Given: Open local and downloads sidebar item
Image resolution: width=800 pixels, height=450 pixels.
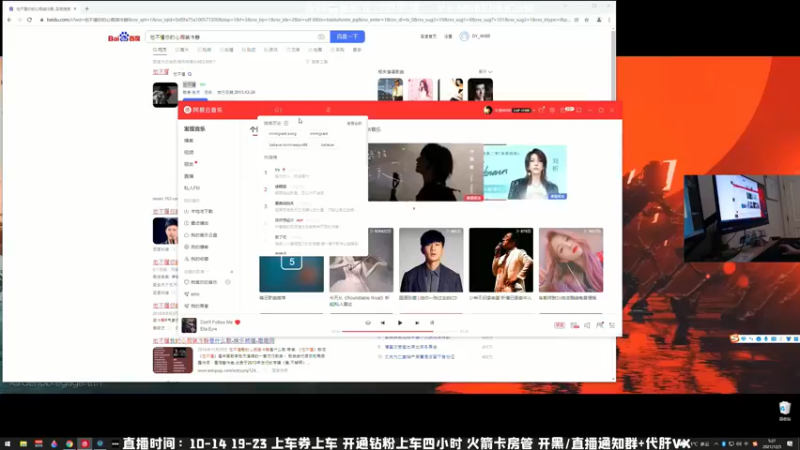Looking at the screenshot, I should pyautogui.click(x=199, y=211).
